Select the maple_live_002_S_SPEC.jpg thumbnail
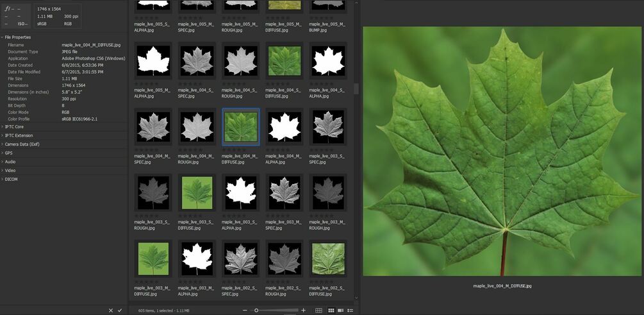The width and height of the screenshot is (644, 315). click(241, 259)
